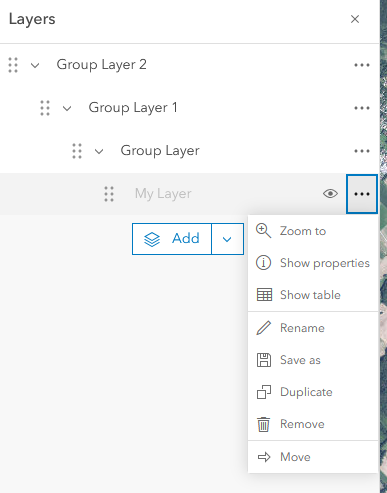Click the Add layer button
Image resolution: width=387 pixels, height=493 pixels.
tap(172, 239)
